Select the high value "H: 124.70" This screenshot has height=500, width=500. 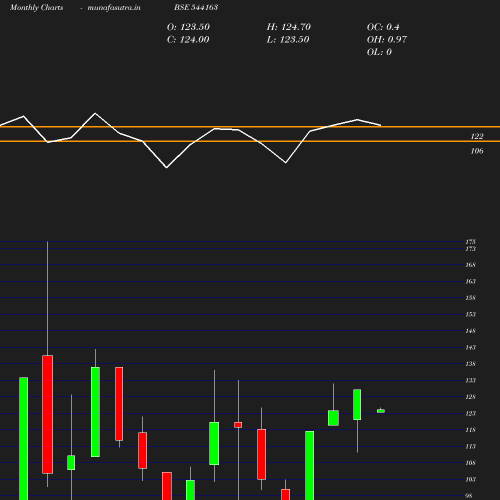point(289,27)
